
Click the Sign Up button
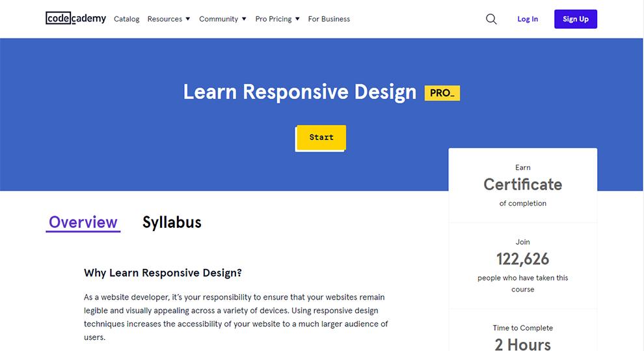click(x=576, y=19)
